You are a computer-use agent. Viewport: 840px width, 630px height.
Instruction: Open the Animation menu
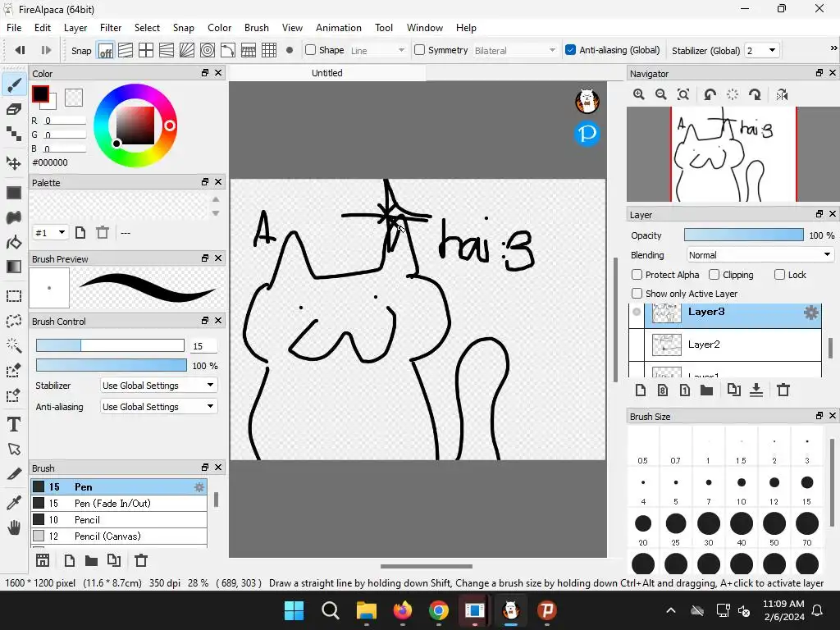[338, 28]
